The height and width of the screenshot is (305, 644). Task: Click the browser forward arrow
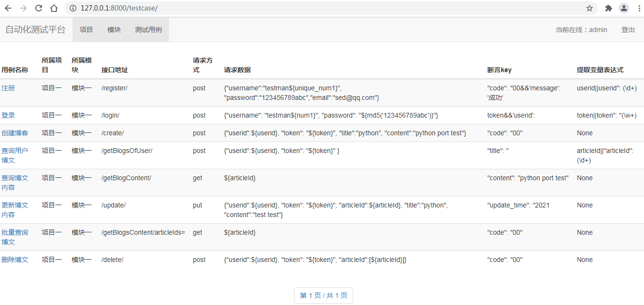click(23, 8)
